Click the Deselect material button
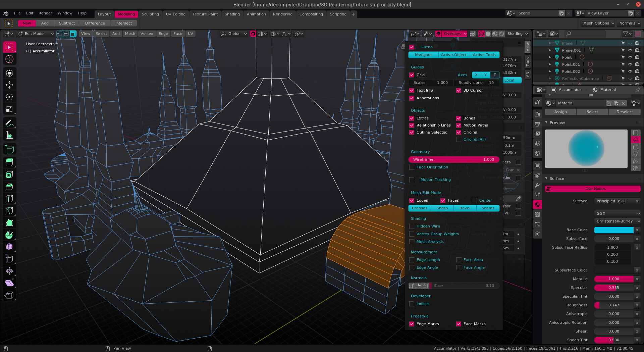The width and height of the screenshot is (644, 352). (625, 112)
